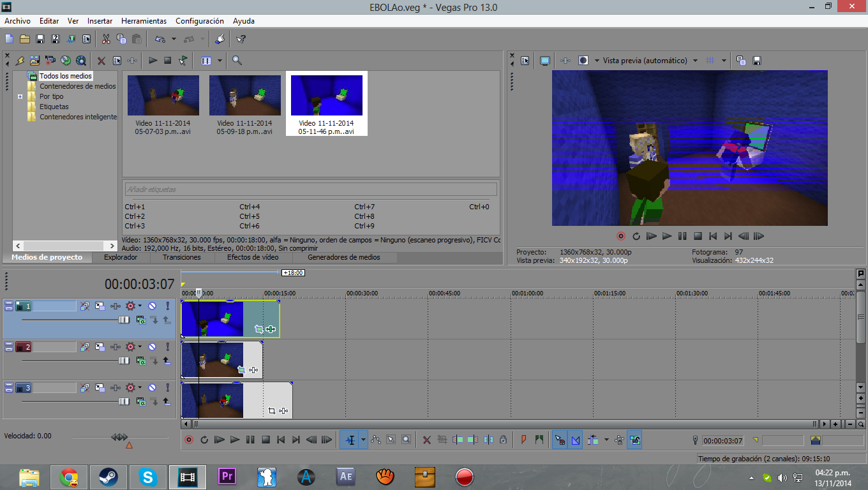Click the Render As toolbar icon
868x490 pixels.
(x=71, y=39)
